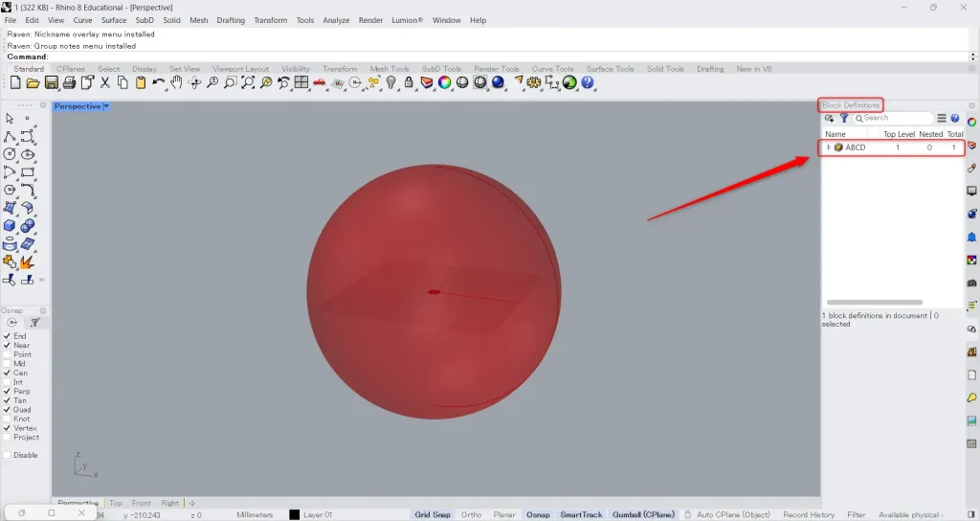Enable the Mid osnap checkbox
Screen dimensions: 980x521
click(8, 364)
